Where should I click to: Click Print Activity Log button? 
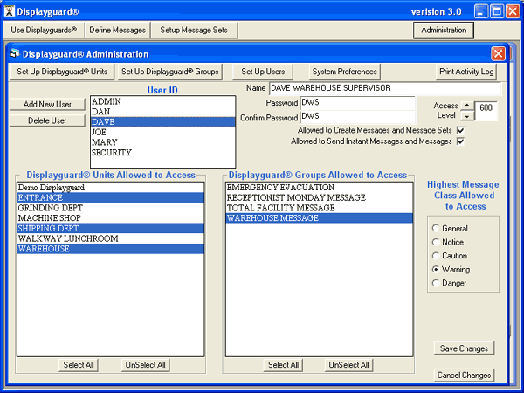[466, 72]
